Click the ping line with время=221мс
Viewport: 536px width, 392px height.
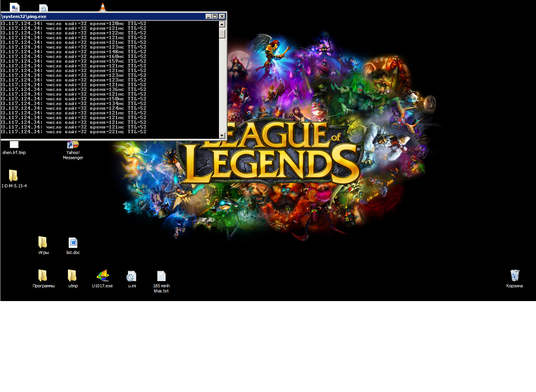click(x=73, y=132)
